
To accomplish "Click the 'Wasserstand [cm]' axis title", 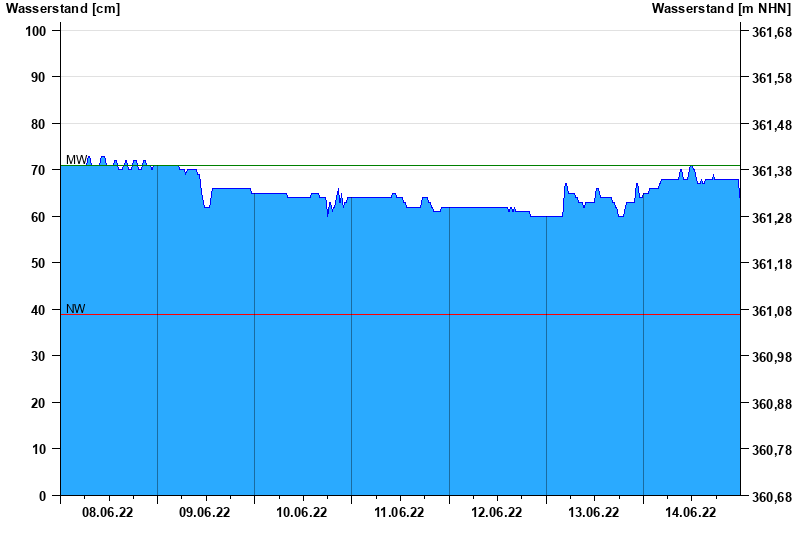I will pyautogui.click(x=63, y=9).
